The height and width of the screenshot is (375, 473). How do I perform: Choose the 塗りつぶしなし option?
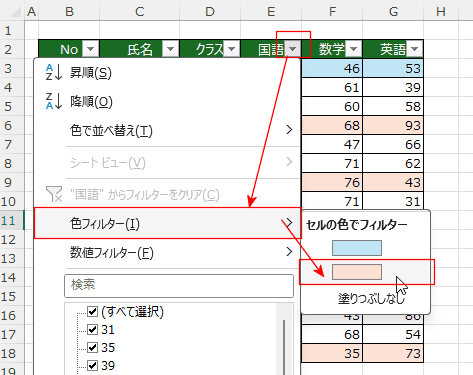pos(371,298)
